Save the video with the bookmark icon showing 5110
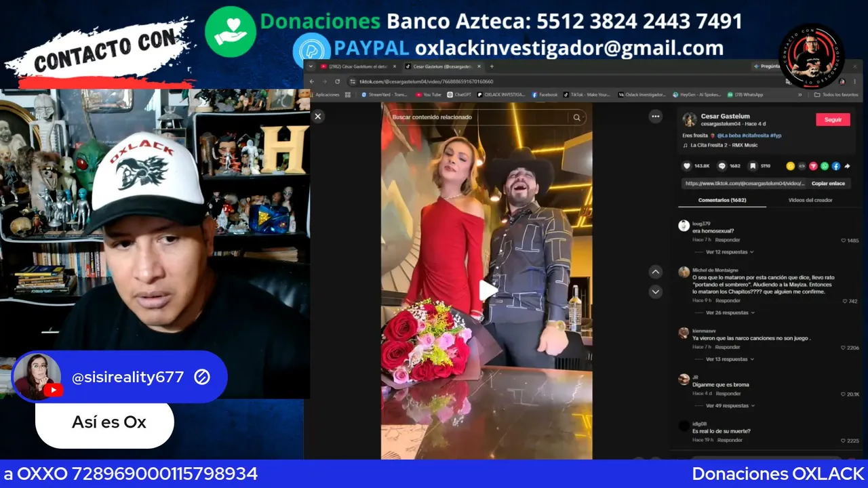 [753, 166]
